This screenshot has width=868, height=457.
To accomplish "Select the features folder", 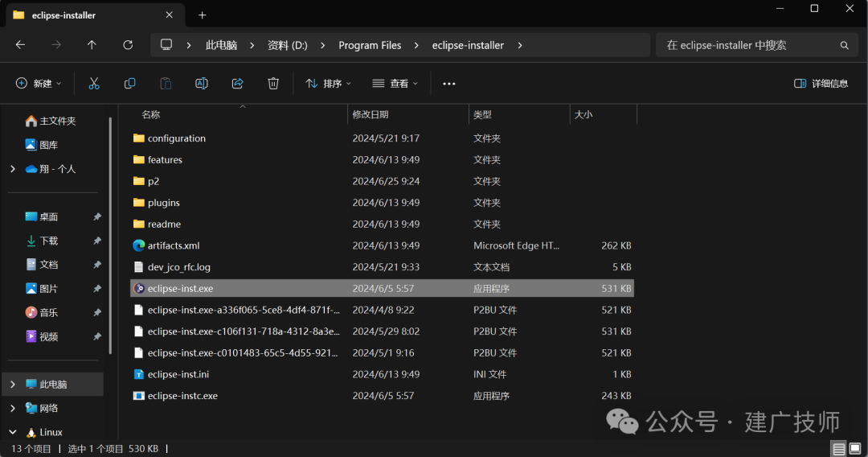I will click(x=382, y=159).
